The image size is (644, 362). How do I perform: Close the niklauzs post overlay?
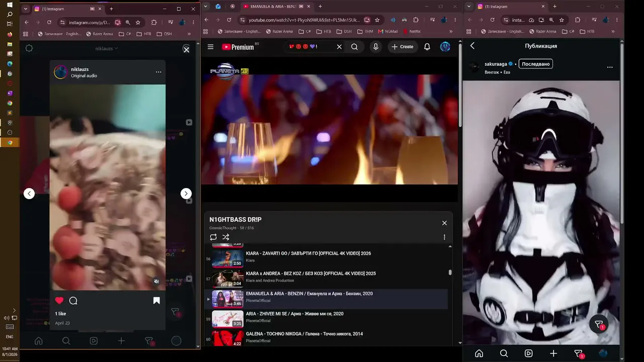(x=186, y=49)
